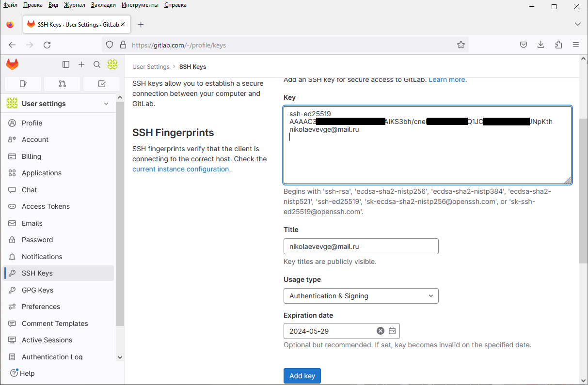The height and width of the screenshot is (385, 588).
Task: Open Access Tokens page
Action: pos(59,206)
